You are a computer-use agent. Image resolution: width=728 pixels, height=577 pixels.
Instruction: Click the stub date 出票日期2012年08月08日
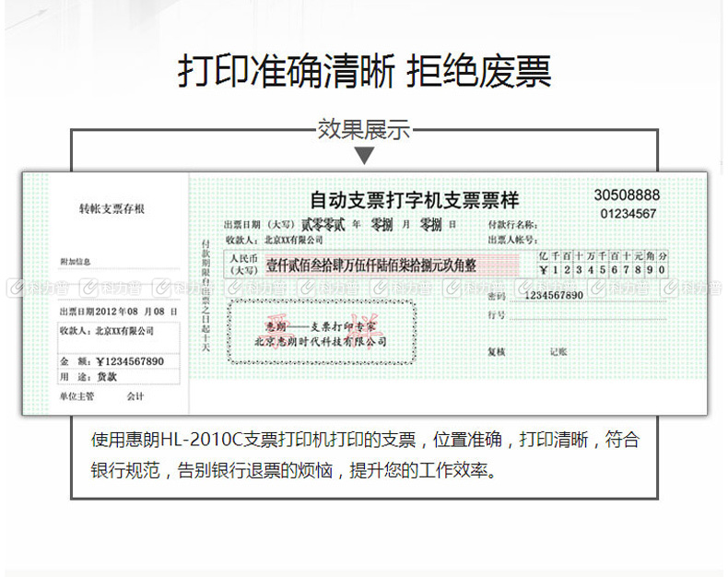coord(118,312)
